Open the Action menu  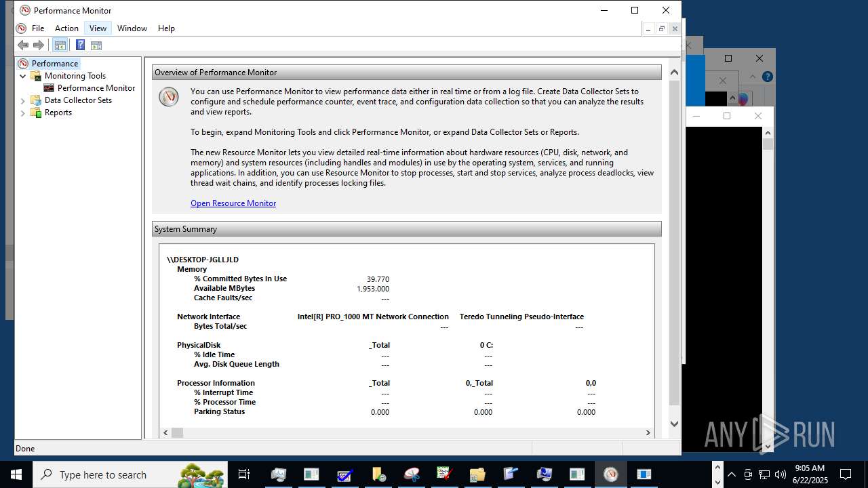[66, 28]
